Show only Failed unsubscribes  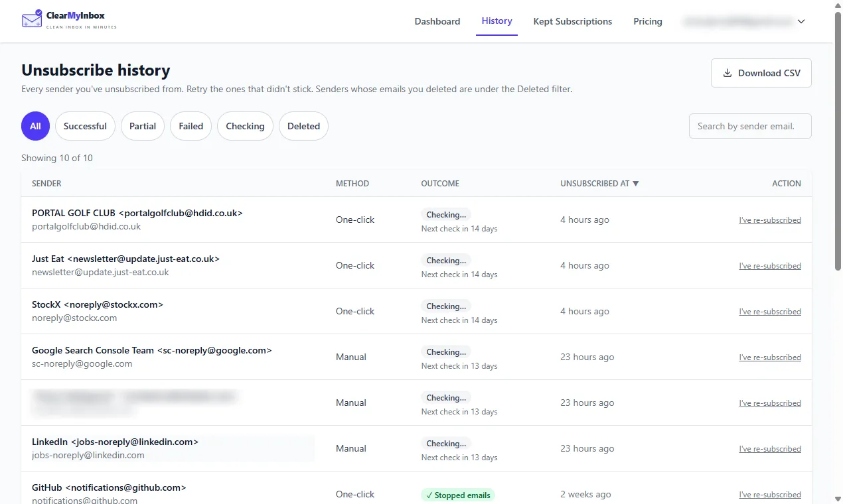pos(191,126)
